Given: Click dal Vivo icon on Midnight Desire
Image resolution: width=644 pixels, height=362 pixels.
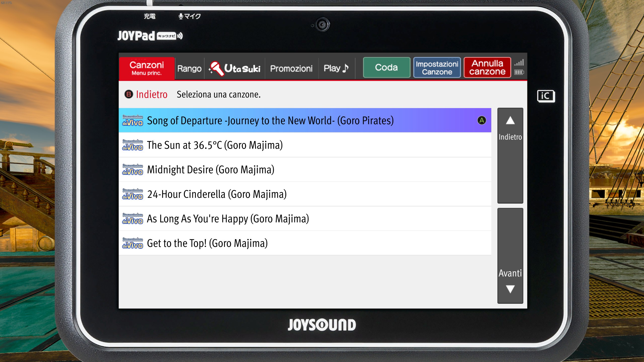Looking at the screenshot, I should (133, 170).
